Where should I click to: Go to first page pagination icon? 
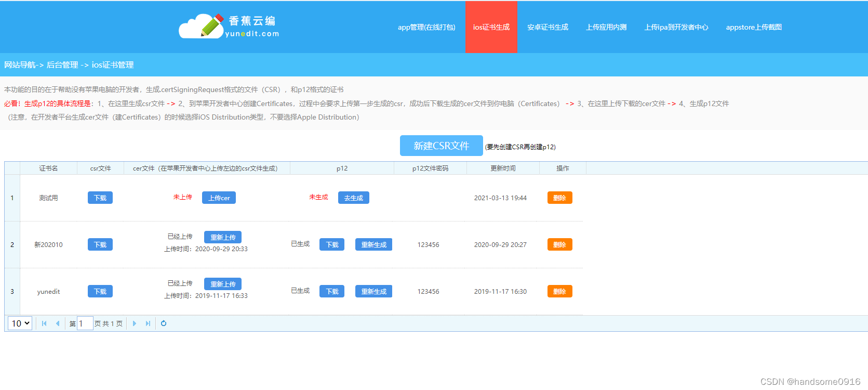[44, 323]
